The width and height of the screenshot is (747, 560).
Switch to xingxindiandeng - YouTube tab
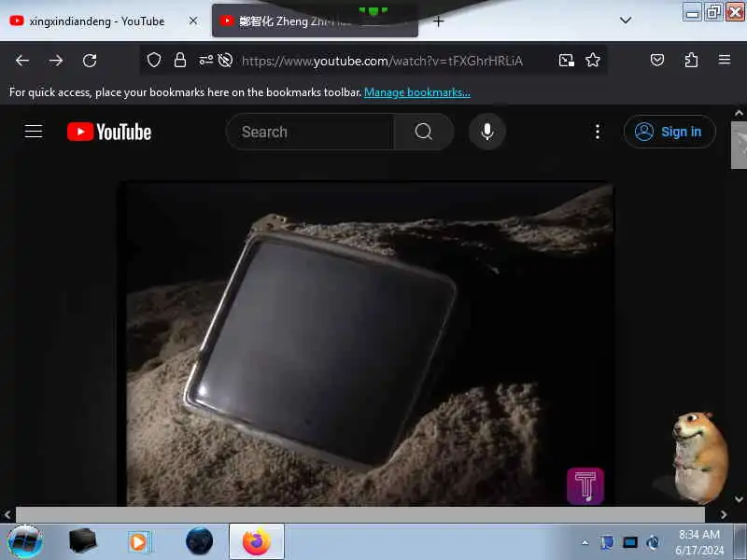click(x=97, y=21)
